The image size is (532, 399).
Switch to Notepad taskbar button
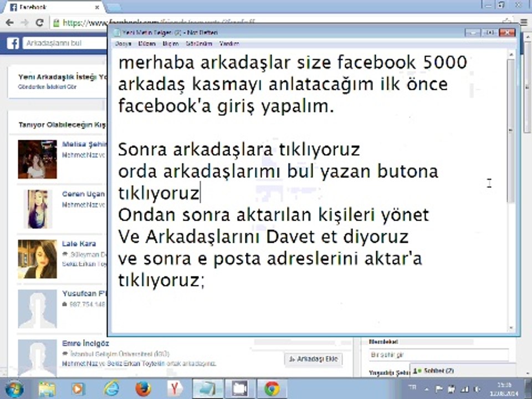point(208,389)
